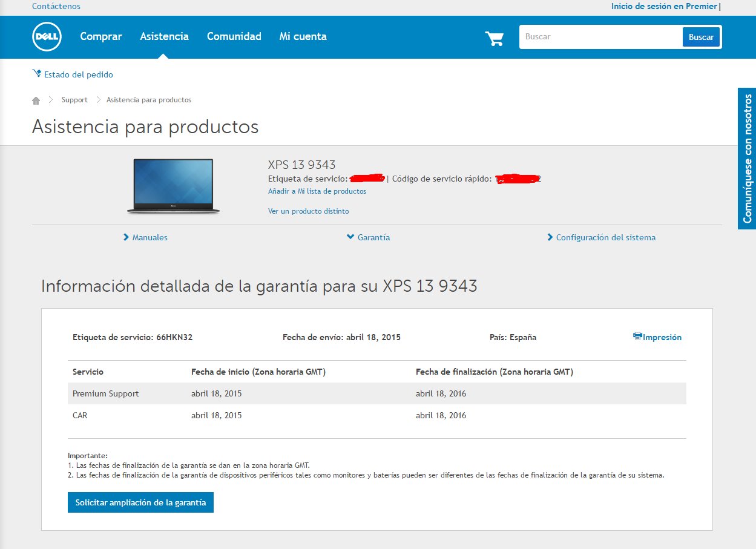
Task: Click CAR end date abril 18, 2016
Action: click(441, 415)
